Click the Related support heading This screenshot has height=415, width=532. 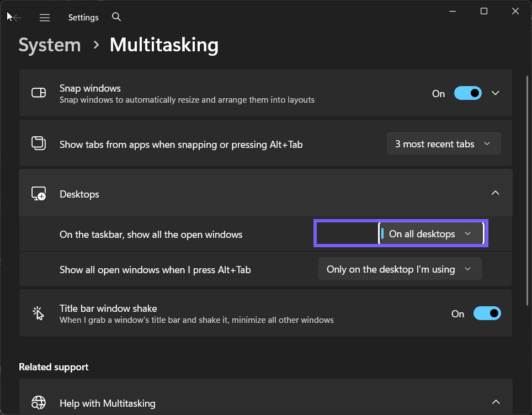[x=54, y=367]
